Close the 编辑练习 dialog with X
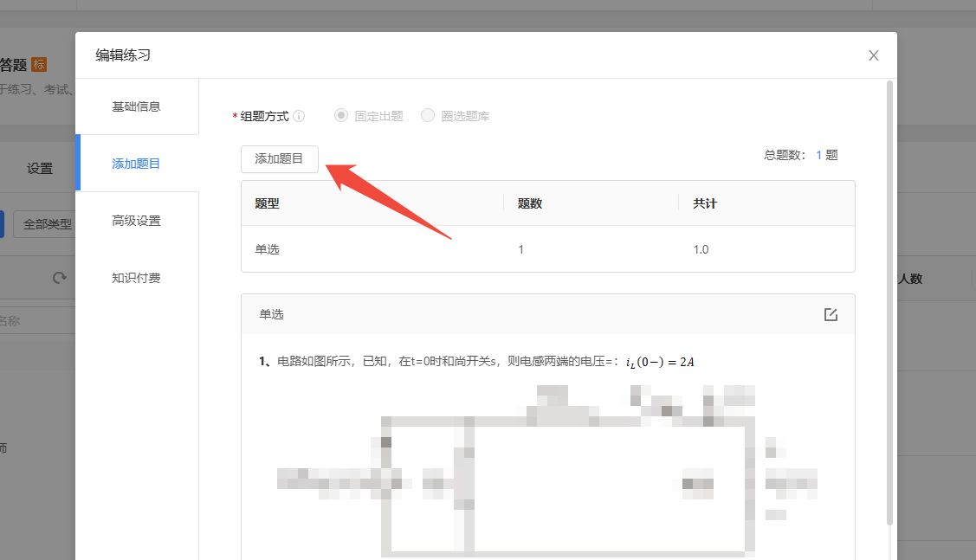Viewport: 976px width, 560px height. click(x=873, y=55)
